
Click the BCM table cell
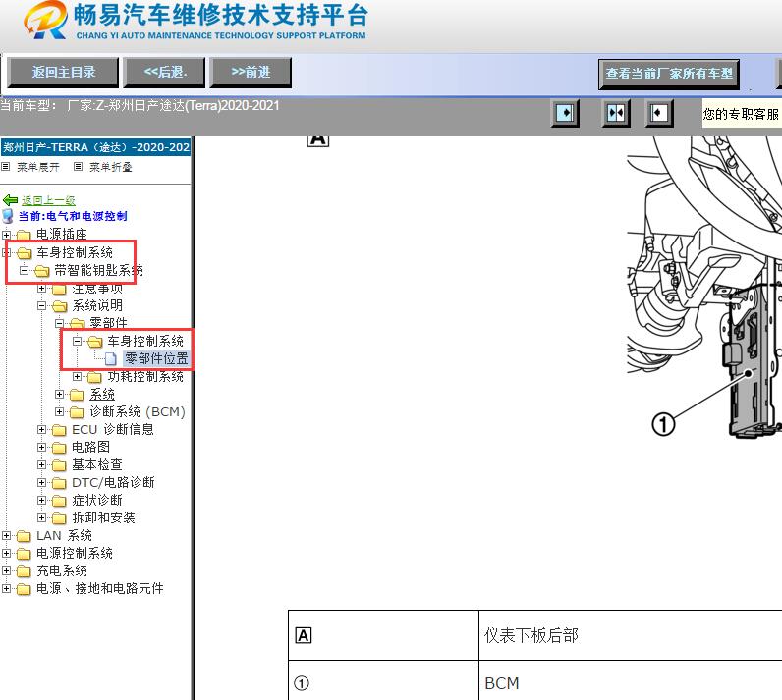coord(630,681)
